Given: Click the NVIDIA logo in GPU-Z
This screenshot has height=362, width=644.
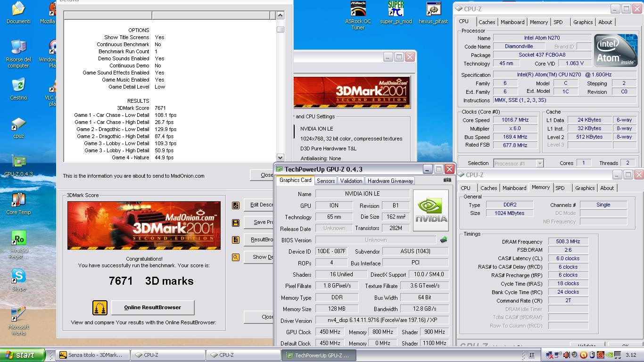Looking at the screenshot, I should 430,210.
